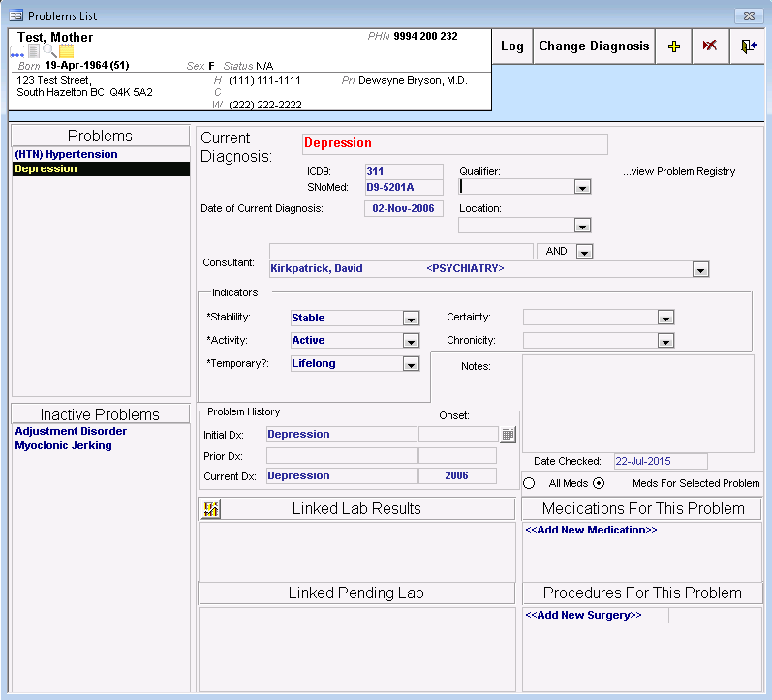Open the Certainty dropdown
772x700 pixels.
pos(665,318)
